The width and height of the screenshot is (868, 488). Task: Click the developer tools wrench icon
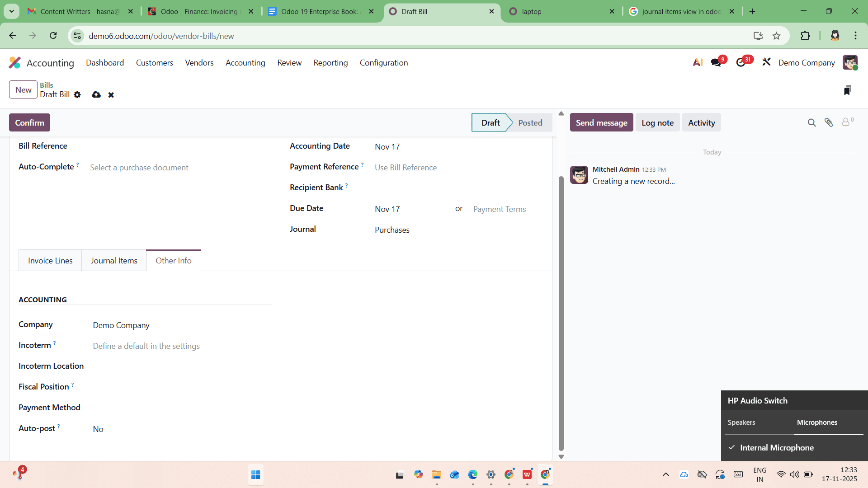point(766,62)
